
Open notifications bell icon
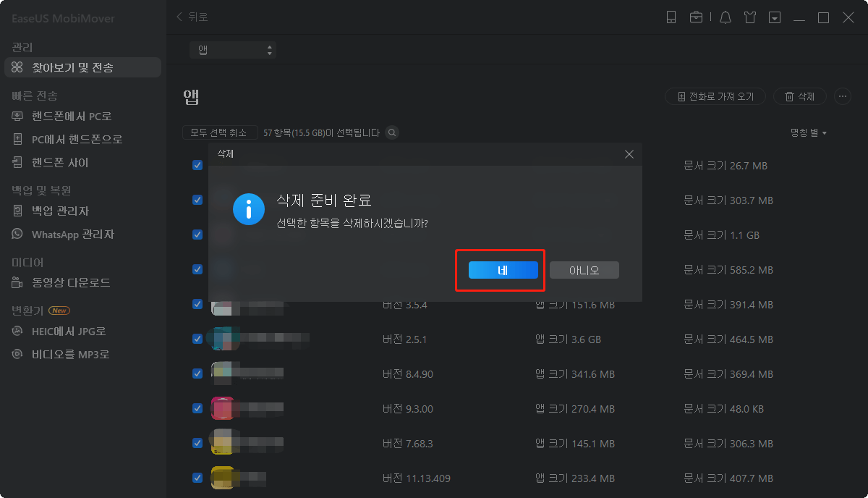pos(726,17)
